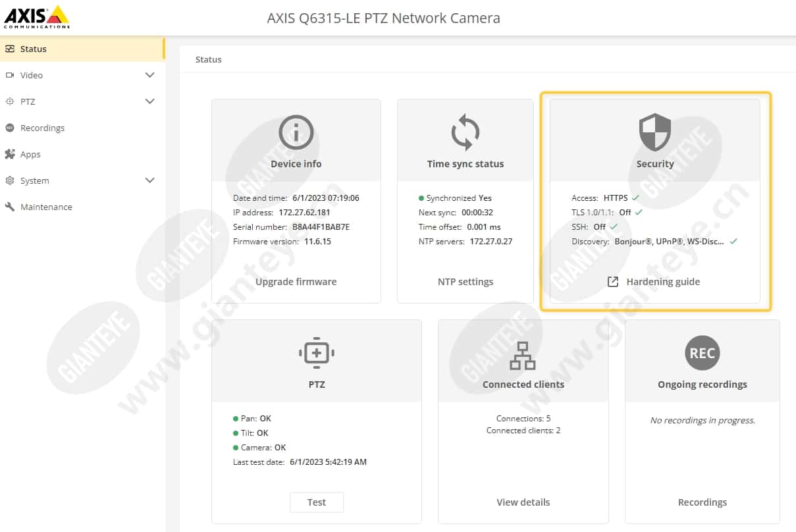The image size is (796, 532).
Task: Click date and time 6/1/2023 07:19:06
Action: point(326,198)
